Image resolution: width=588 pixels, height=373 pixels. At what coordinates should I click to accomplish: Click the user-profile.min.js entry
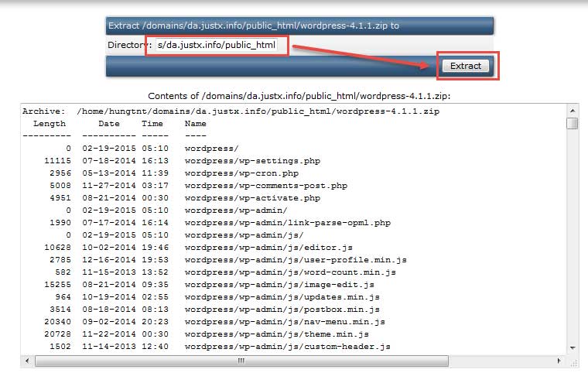click(296, 260)
